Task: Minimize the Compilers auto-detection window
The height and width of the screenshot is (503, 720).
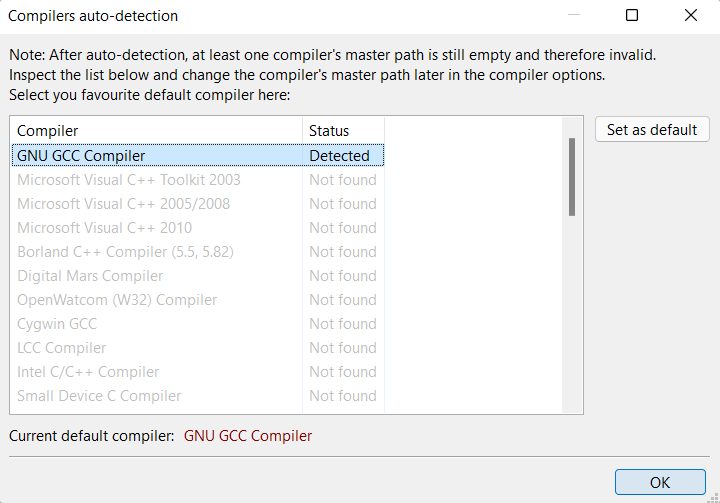Action: (573, 15)
